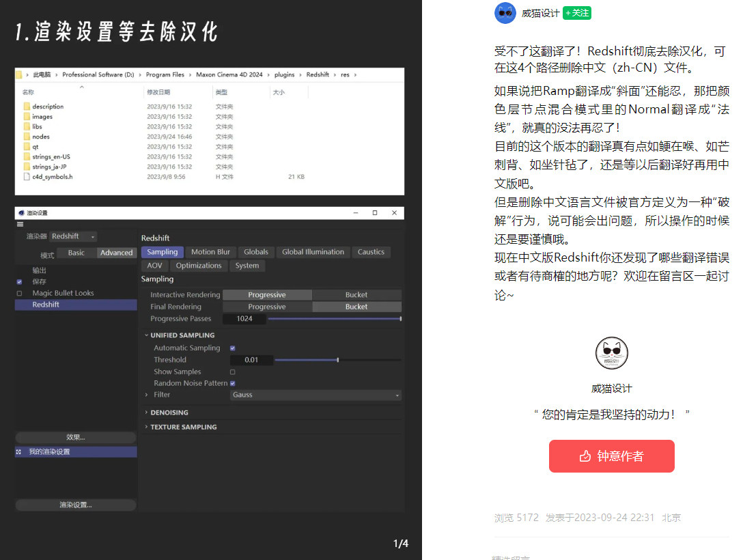
Task: Go to Maxon Cinema 4D 2024 breadcrumb
Action: (229, 74)
